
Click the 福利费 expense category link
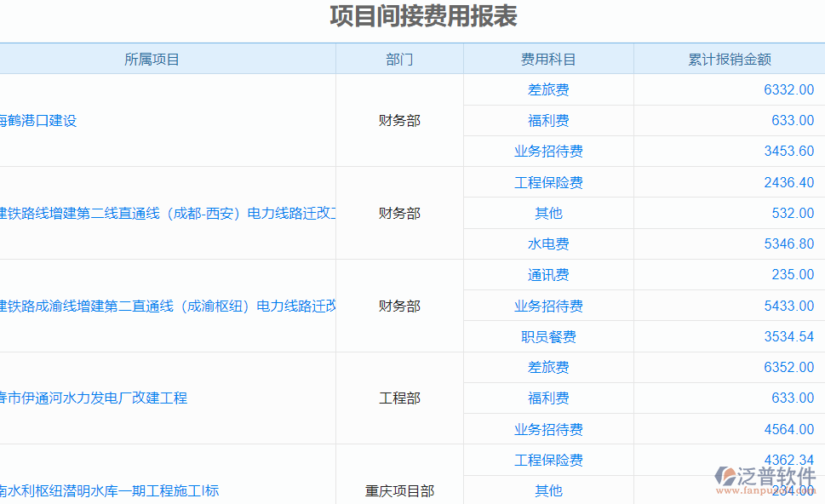pyautogui.click(x=549, y=120)
